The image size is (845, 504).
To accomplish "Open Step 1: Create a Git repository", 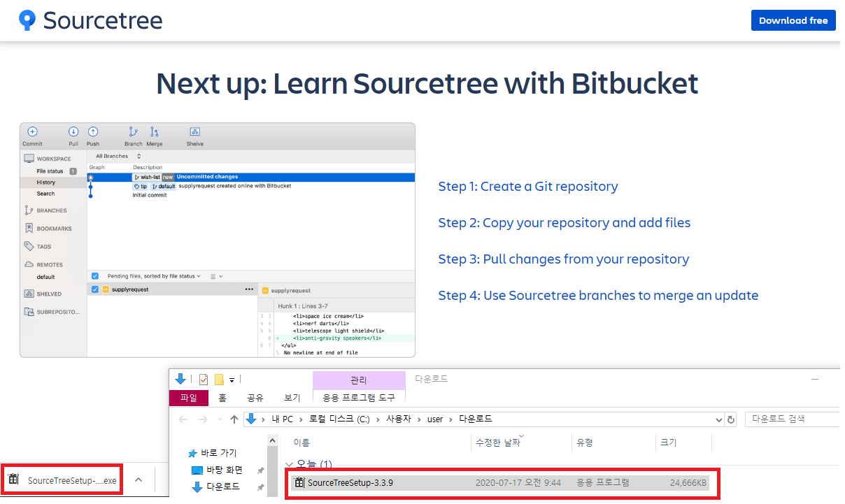I will click(x=528, y=187).
